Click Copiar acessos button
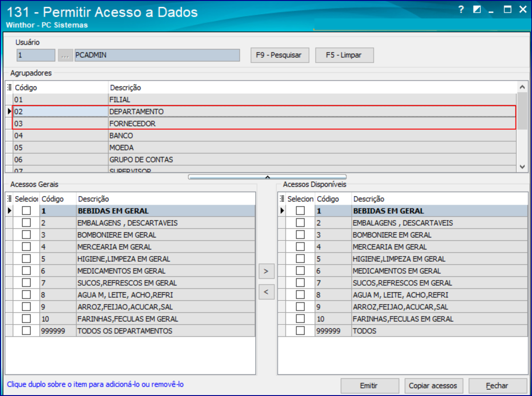The image size is (532, 396). coord(434,386)
